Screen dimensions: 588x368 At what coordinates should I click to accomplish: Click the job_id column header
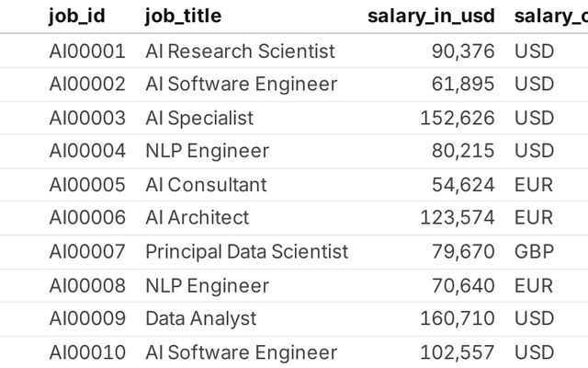point(77,16)
